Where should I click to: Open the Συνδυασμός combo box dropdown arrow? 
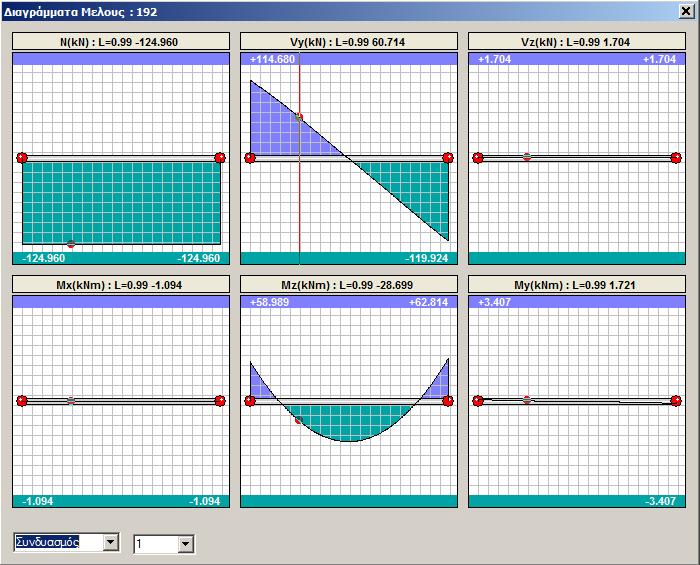110,543
